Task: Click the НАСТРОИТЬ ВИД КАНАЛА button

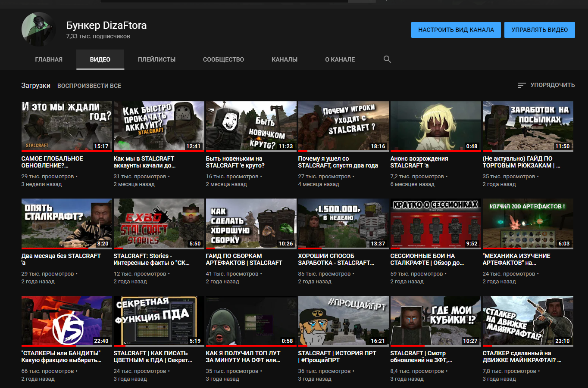Action: tap(456, 30)
